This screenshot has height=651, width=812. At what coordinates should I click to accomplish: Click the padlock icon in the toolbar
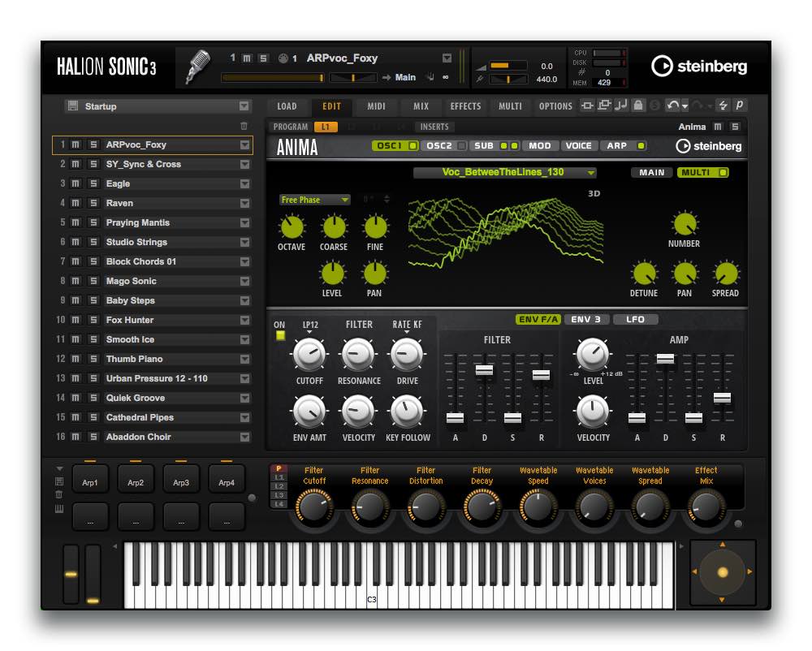click(x=638, y=106)
